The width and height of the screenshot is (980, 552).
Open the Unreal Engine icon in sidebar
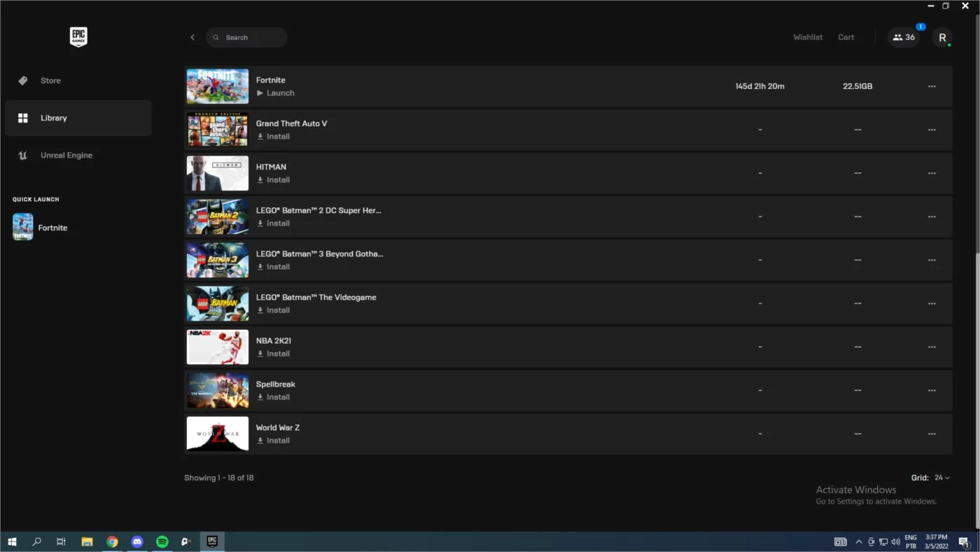23,156
